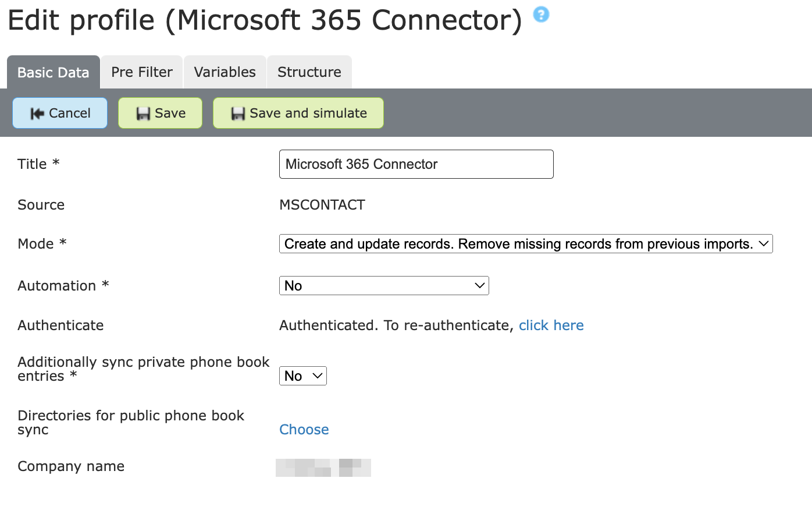Image resolution: width=812 pixels, height=517 pixels.
Task: Click the 'Authenticated. To re-authenticate,' text
Action: [396, 325]
